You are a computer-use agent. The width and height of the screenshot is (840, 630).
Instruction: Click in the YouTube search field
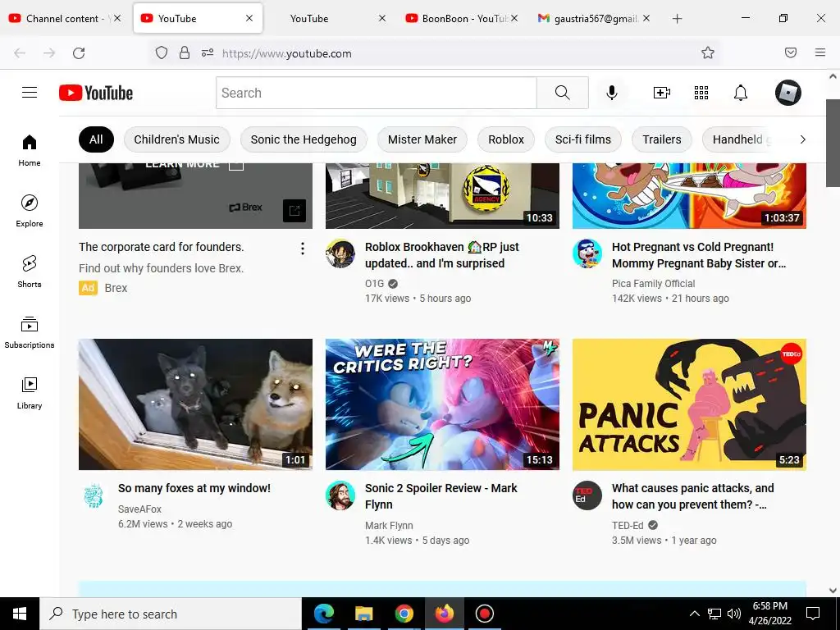click(376, 93)
